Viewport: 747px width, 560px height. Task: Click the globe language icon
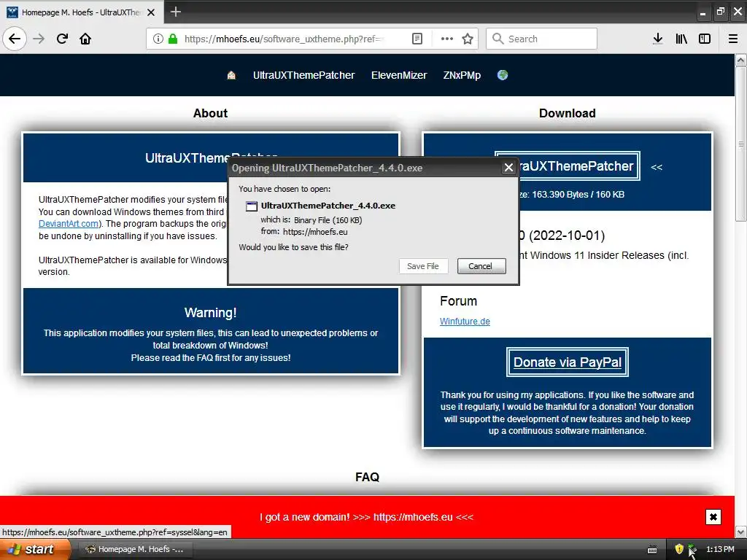pyautogui.click(x=503, y=75)
